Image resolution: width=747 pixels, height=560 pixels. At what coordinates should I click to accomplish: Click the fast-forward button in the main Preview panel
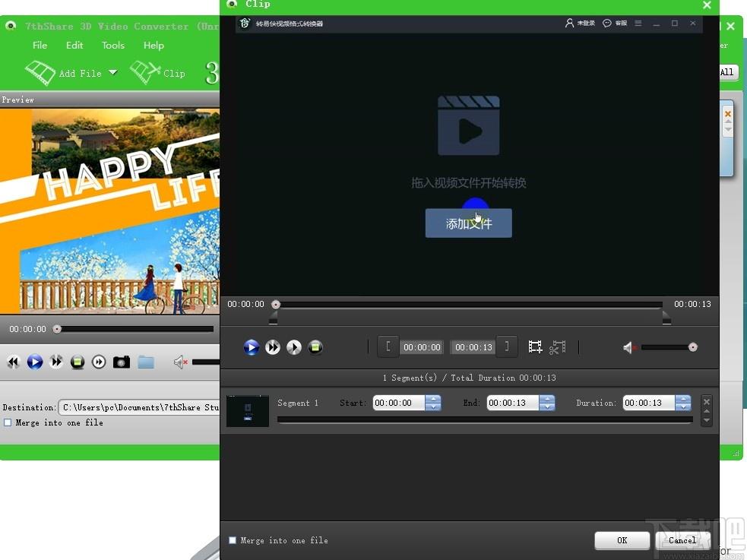(56, 362)
